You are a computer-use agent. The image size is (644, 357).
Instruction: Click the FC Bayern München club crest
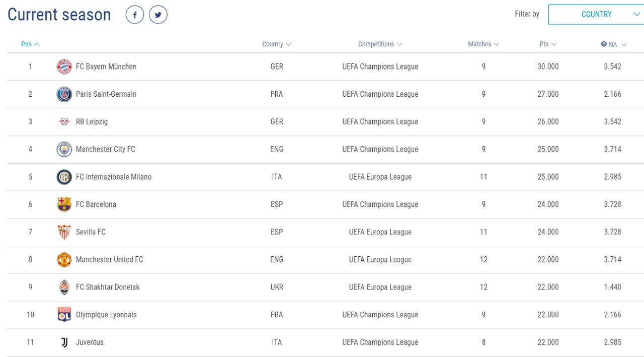pyautogui.click(x=64, y=66)
